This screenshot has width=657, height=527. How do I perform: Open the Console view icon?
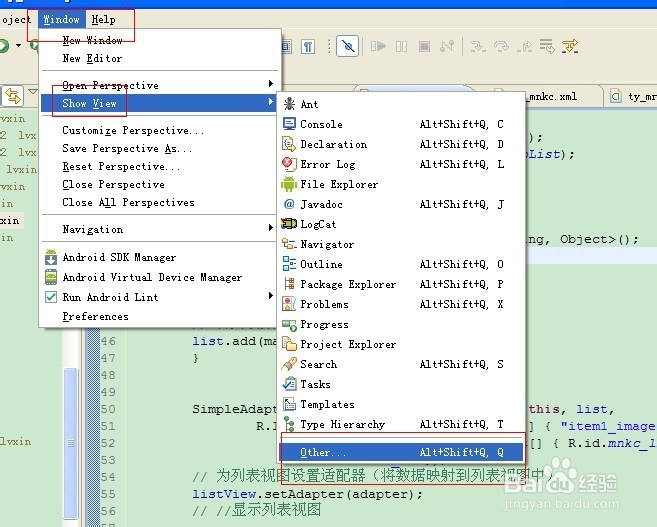pyautogui.click(x=289, y=124)
